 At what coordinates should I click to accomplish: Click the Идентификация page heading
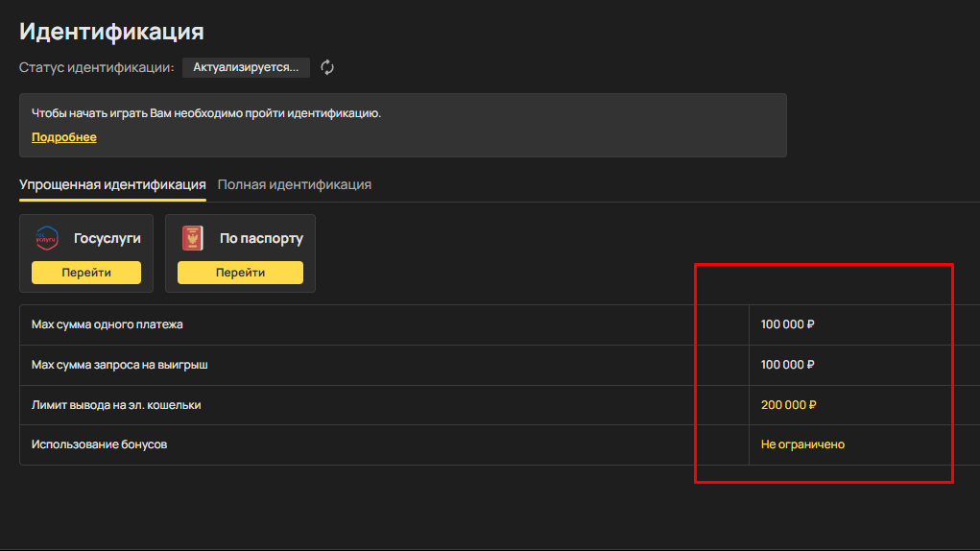[x=111, y=32]
